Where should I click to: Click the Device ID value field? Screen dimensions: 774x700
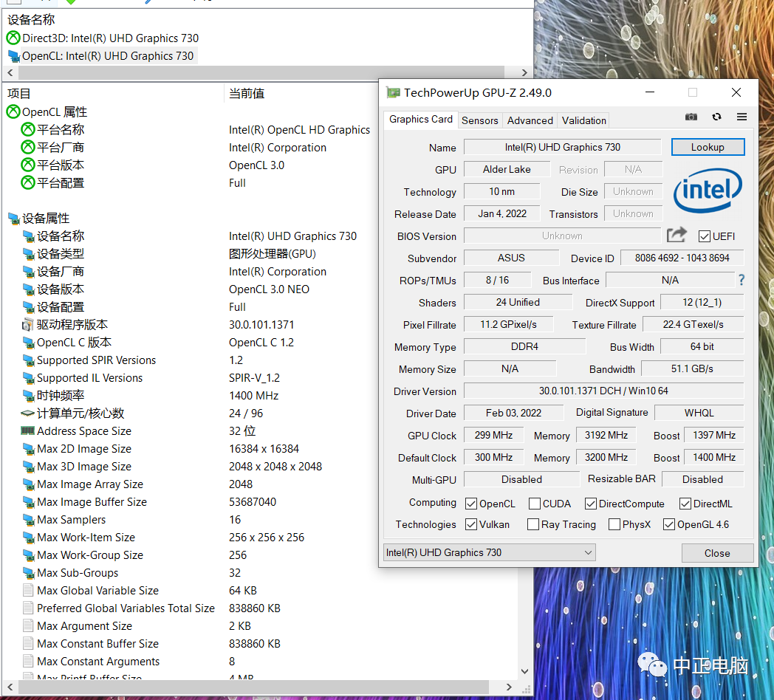(x=682, y=258)
